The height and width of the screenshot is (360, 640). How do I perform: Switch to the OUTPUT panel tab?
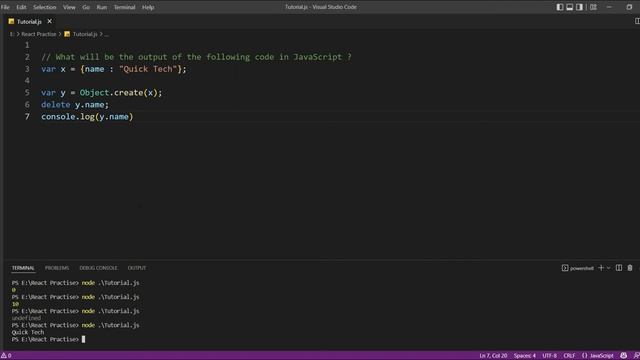(137, 268)
